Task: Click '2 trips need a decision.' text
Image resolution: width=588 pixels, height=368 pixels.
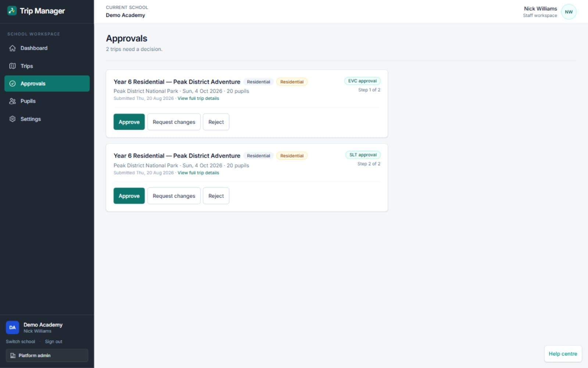Action: coord(134,49)
